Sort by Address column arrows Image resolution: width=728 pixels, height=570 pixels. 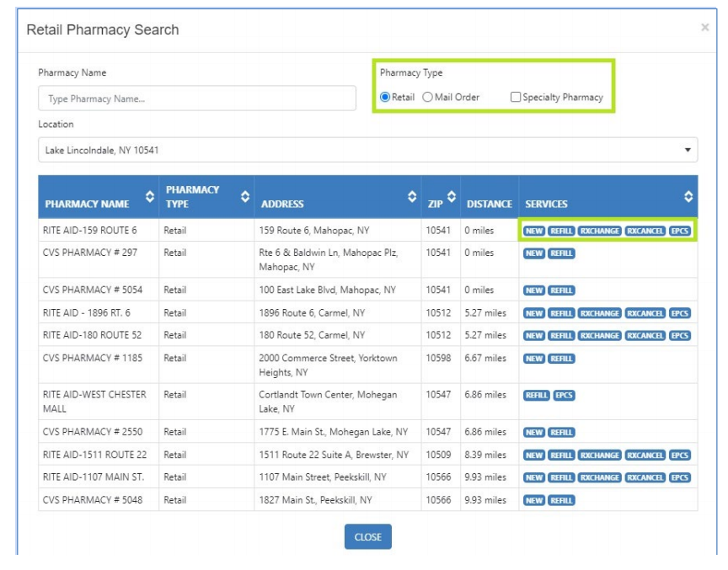pos(412,197)
